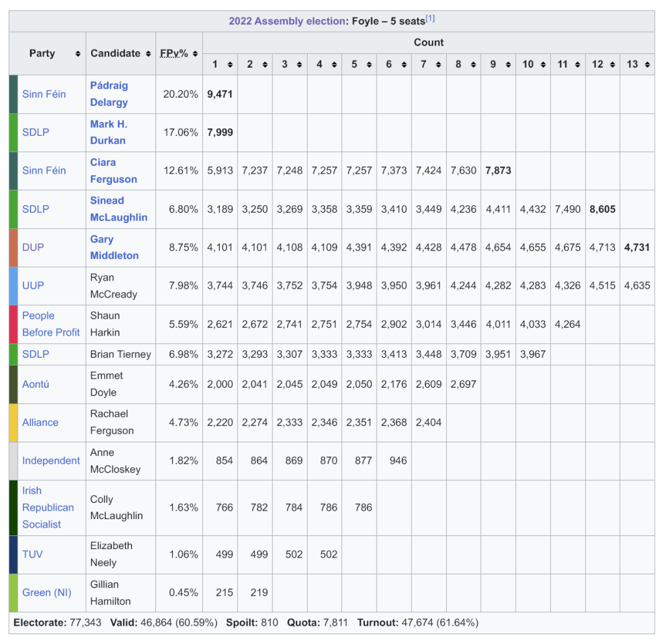Click the FPv% abbreviation header text
This screenshot has height=644, width=666.
pyautogui.click(x=174, y=53)
